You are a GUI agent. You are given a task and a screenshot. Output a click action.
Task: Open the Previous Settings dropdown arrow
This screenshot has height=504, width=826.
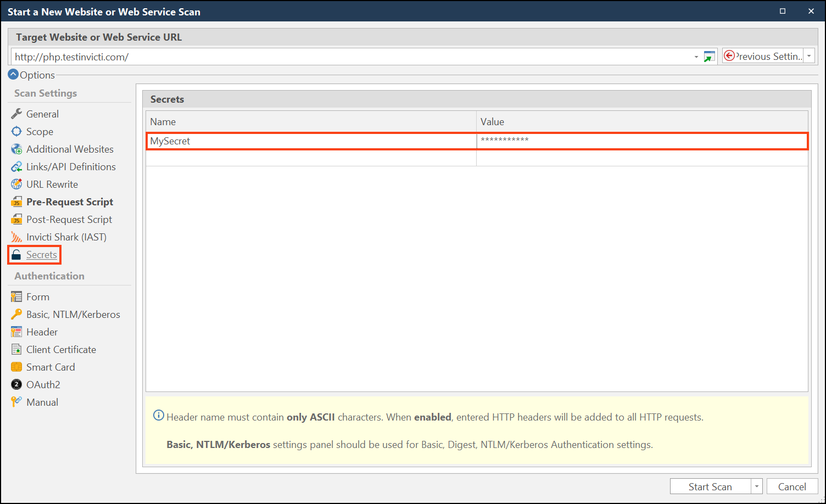[809, 56]
